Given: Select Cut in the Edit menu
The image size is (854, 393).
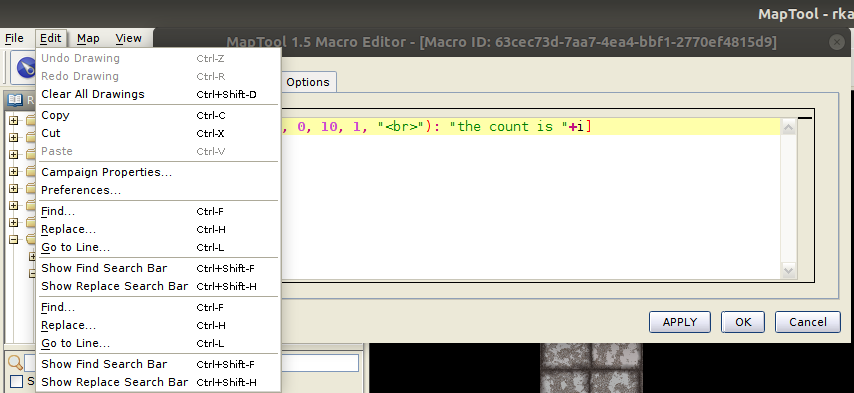Looking at the screenshot, I should 158,133.
